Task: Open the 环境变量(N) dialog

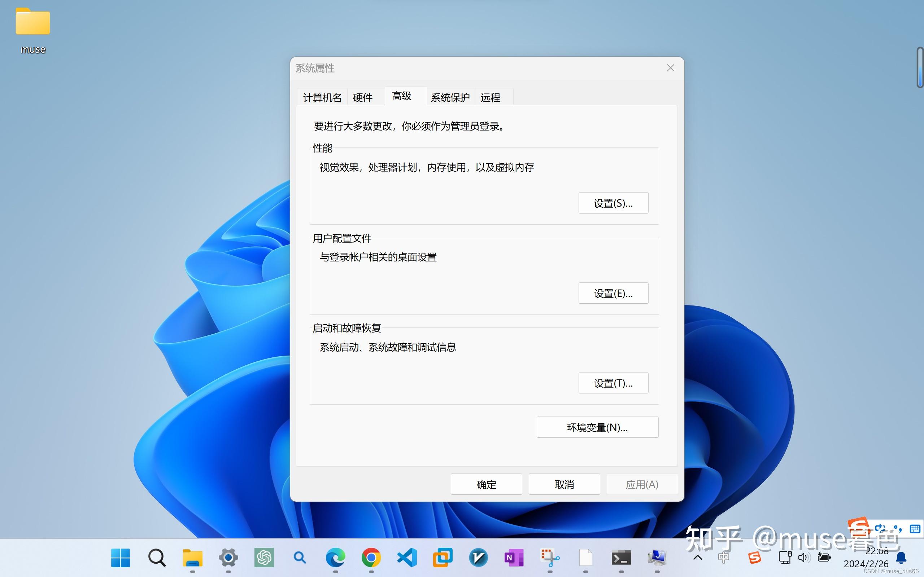Action: click(x=597, y=427)
